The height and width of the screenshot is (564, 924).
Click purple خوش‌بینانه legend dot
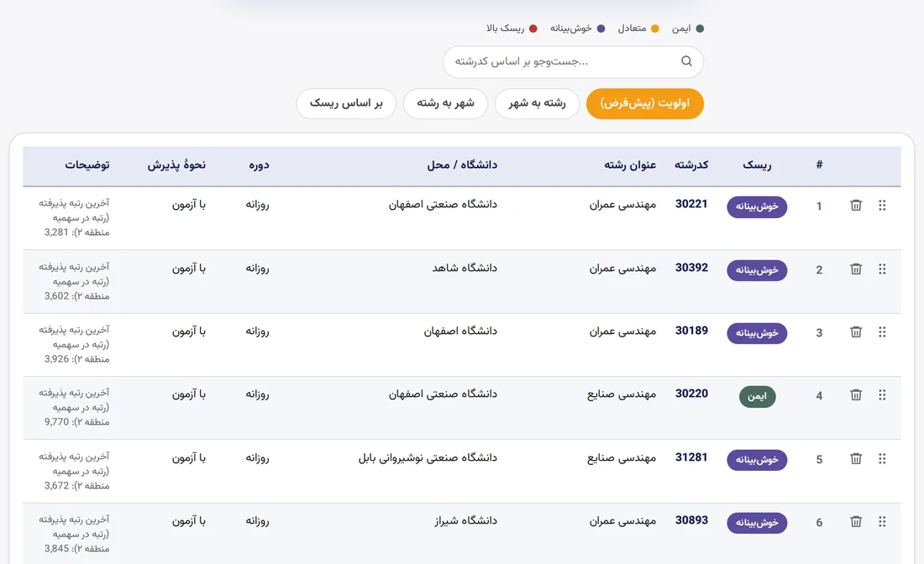pyautogui.click(x=601, y=29)
